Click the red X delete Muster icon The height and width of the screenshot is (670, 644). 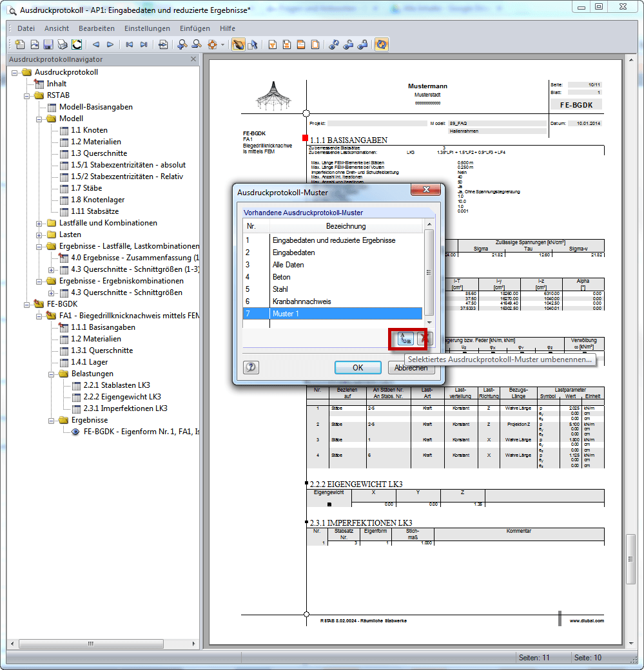coord(424,339)
